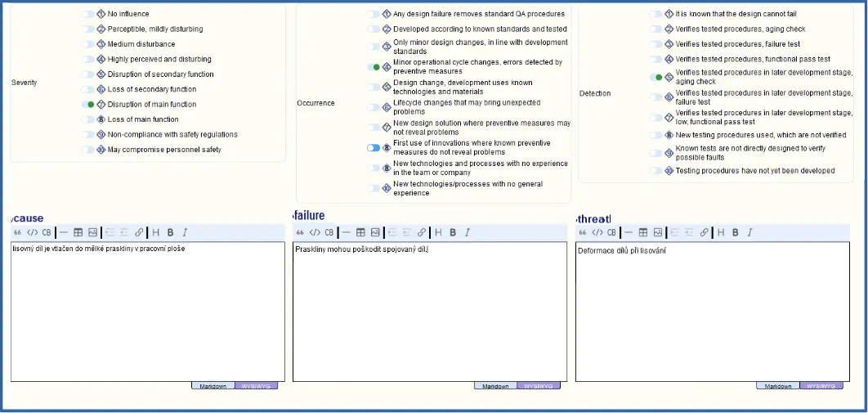Toggle italic in failure editor
This screenshot has height=413, width=868.
(x=468, y=232)
